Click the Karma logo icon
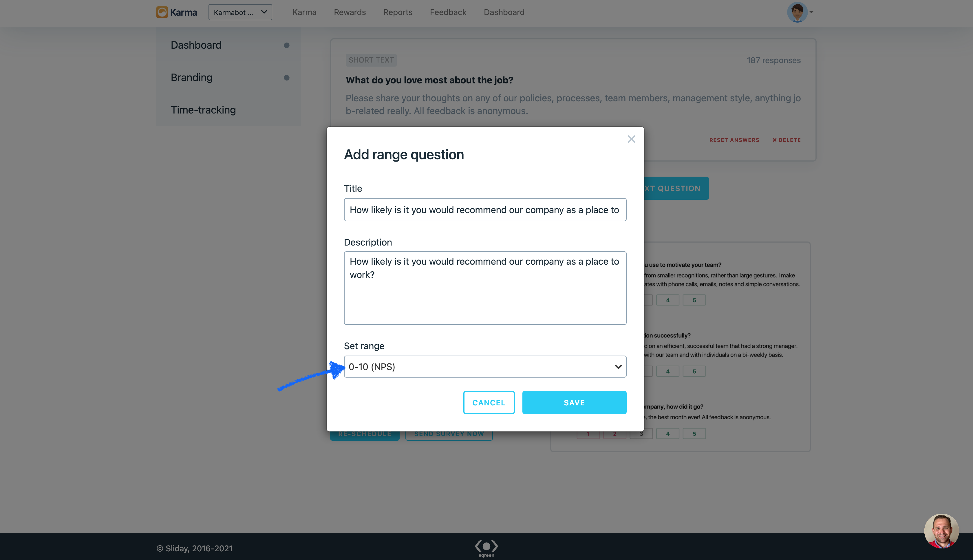The width and height of the screenshot is (973, 560). [162, 12]
